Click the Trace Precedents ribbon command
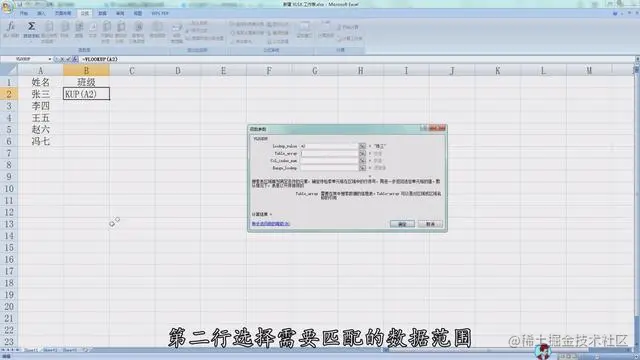The height and width of the screenshot is (360, 640). pyautogui.click(x=248, y=24)
